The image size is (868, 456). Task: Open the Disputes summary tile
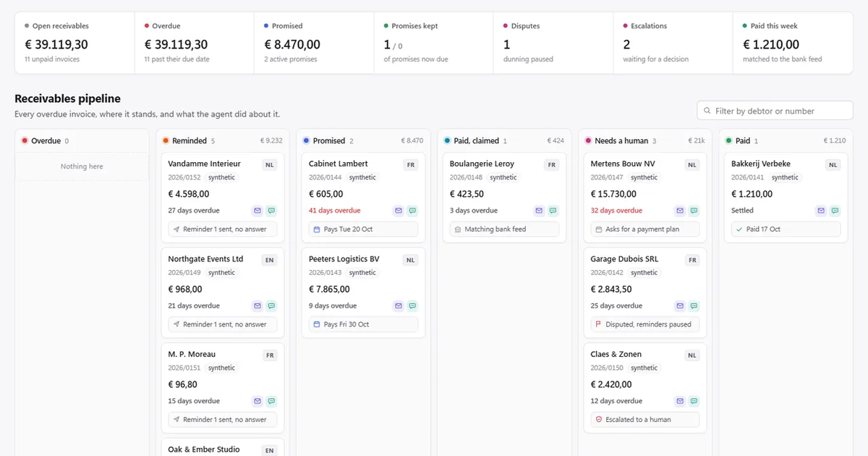click(553, 43)
